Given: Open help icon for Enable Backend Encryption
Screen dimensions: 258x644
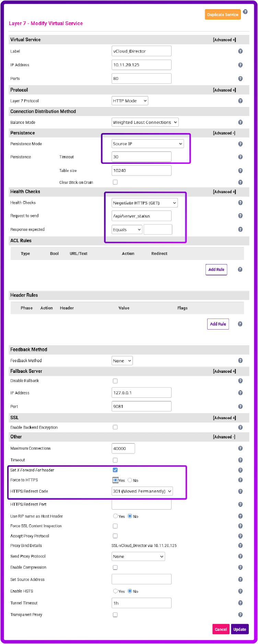Looking at the screenshot, I should point(240,427).
